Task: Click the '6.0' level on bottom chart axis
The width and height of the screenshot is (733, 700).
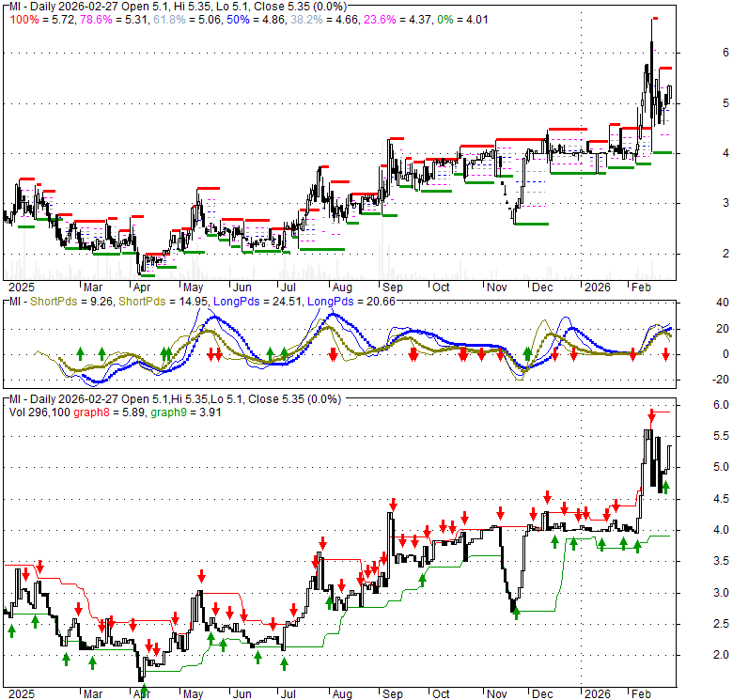Action: [x=721, y=405]
